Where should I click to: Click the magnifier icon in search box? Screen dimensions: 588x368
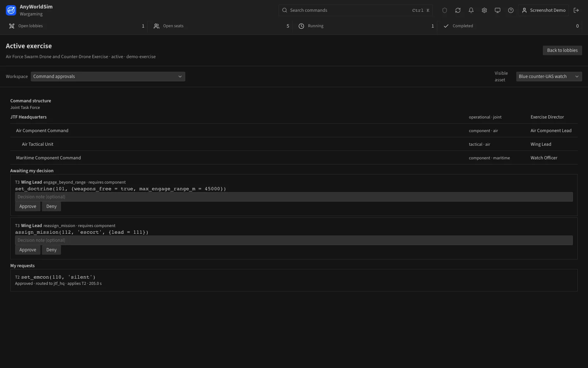[284, 10]
